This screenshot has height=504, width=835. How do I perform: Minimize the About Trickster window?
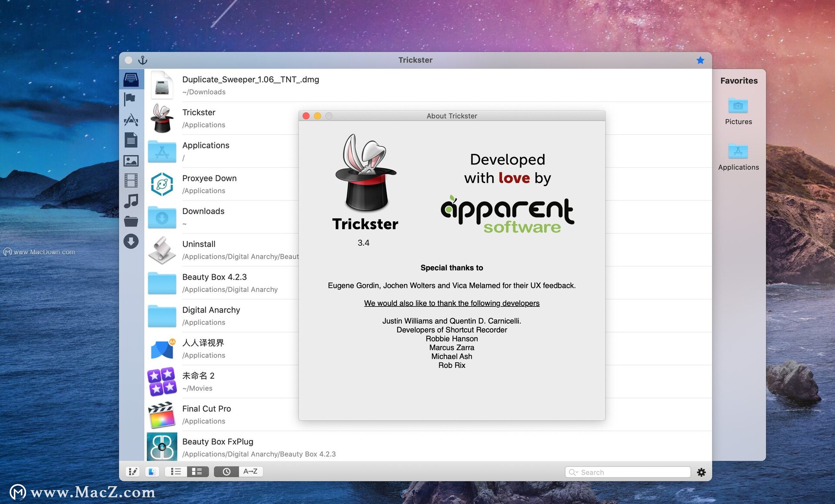317,116
